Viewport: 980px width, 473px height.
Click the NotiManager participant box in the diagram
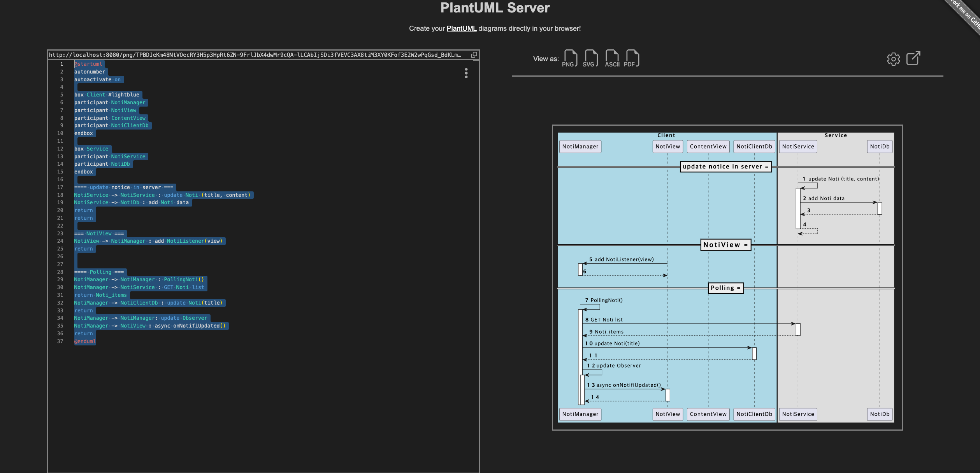click(580, 147)
